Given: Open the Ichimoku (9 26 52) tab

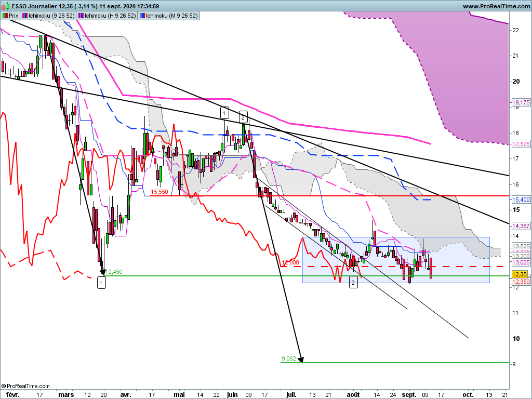Looking at the screenshot, I should coord(48,16).
